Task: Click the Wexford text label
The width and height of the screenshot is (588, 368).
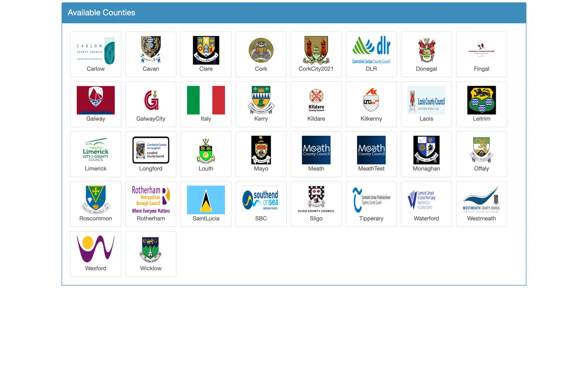Action: point(96,268)
